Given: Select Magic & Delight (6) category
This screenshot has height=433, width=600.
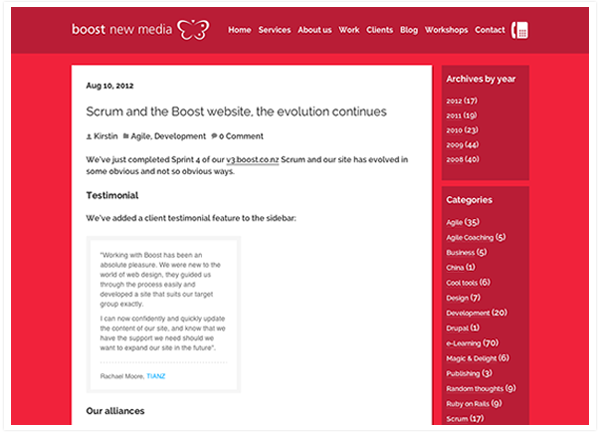Looking at the screenshot, I should 478,358.
